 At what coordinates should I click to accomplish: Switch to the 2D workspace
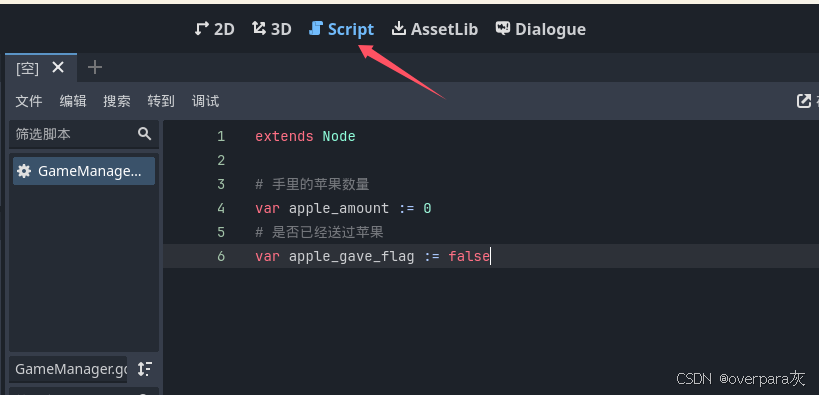[x=214, y=29]
